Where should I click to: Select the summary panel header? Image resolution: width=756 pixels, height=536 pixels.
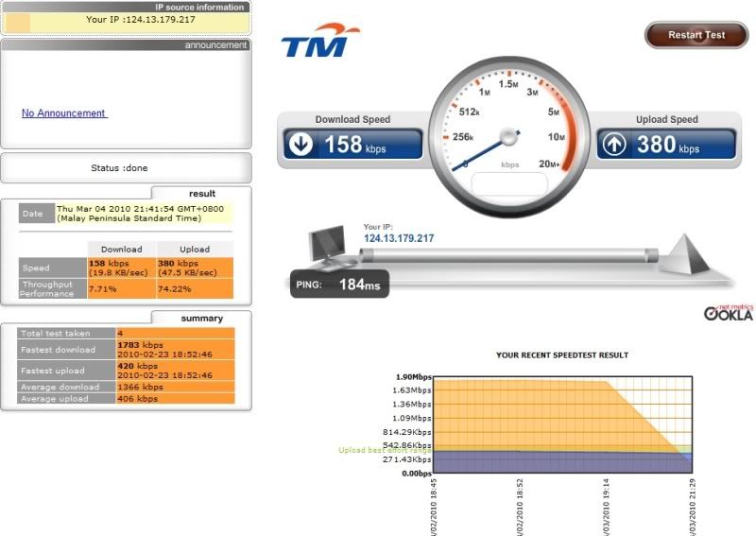(x=201, y=319)
